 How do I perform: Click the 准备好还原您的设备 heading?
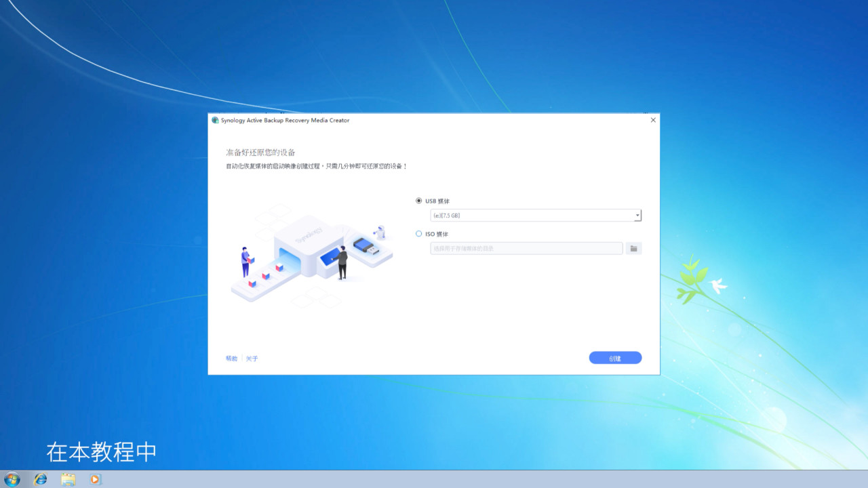[x=260, y=152]
